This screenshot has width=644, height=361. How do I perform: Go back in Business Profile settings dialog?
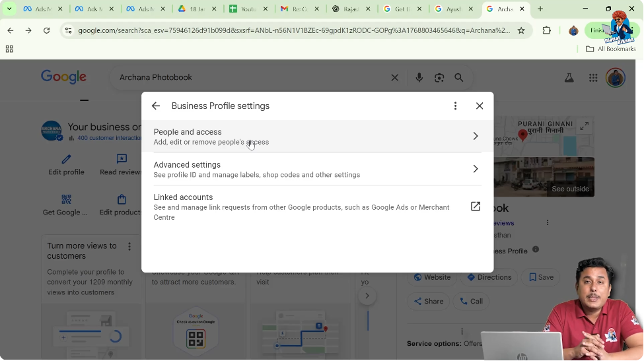pos(156,106)
